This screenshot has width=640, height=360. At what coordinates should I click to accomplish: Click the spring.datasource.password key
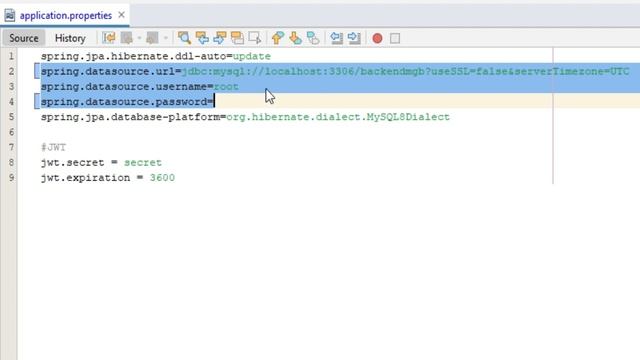click(x=124, y=102)
